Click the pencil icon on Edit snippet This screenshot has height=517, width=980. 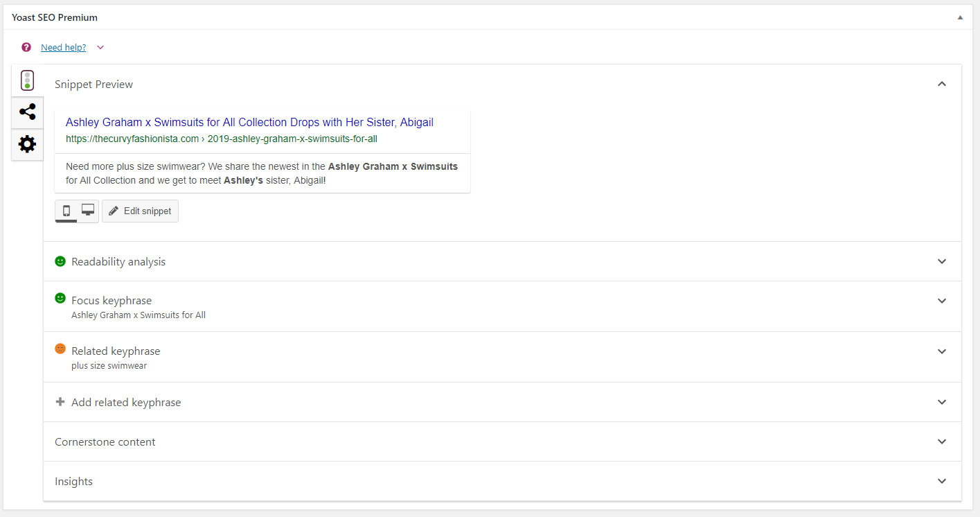[x=114, y=211]
